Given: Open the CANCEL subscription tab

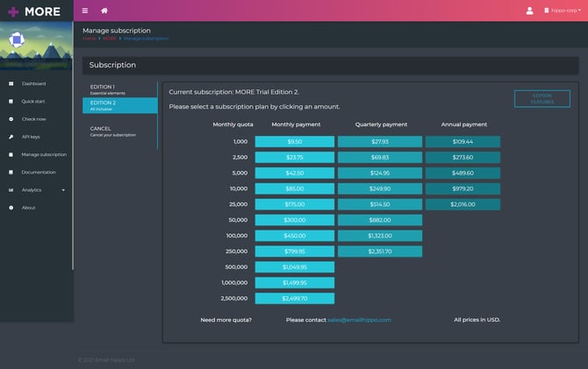Looking at the screenshot, I should point(119,131).
